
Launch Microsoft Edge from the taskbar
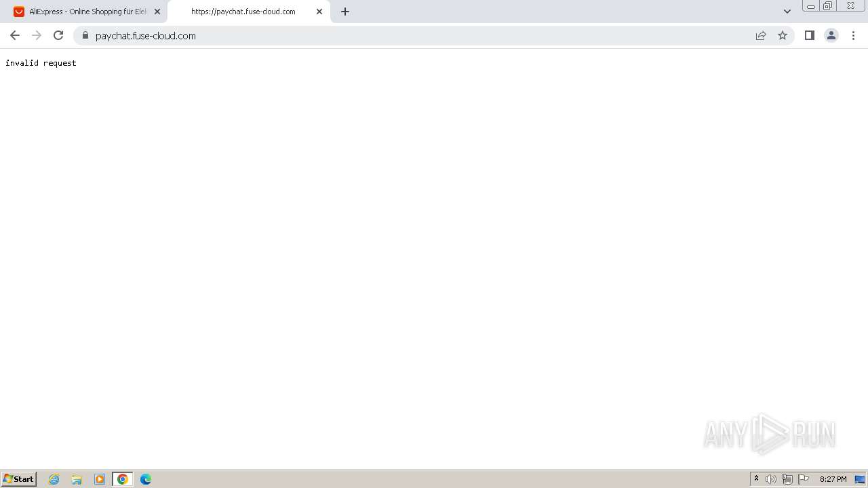click(146, 479)
